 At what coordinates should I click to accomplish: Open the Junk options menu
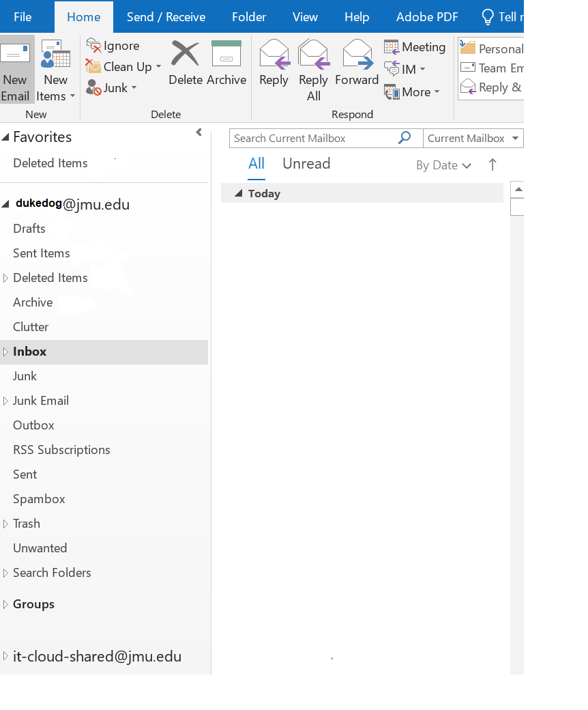point(112,87)
